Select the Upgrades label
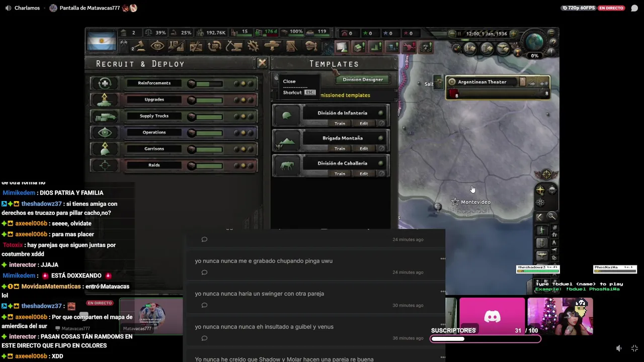This screenshot has width=644, height=362. tap(154, 100)
